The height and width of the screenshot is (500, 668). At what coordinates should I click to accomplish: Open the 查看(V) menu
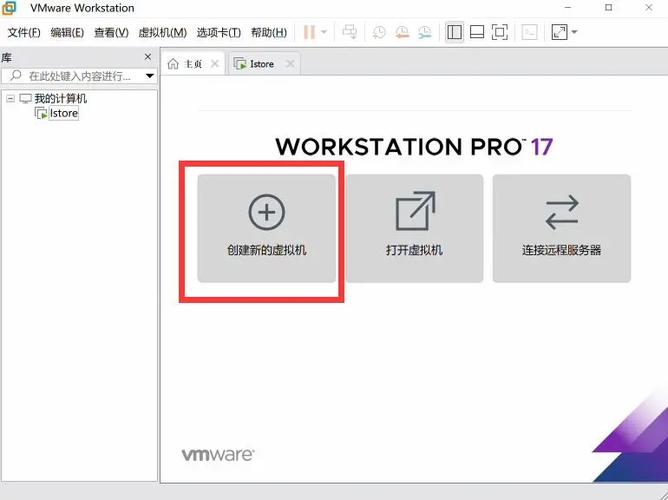tap(111, 32)
